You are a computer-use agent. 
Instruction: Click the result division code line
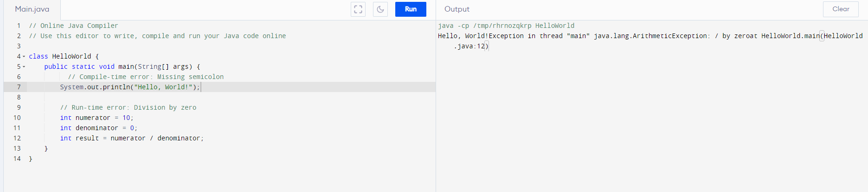132,138
